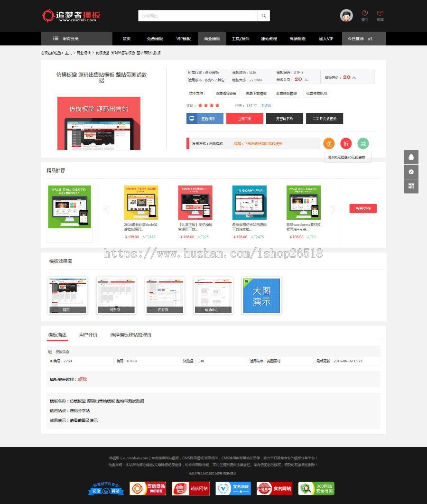Open the 所有分类 list icon menu
Image resolution: width=427 pixels, height=504 pixels.
click(56, 38)
